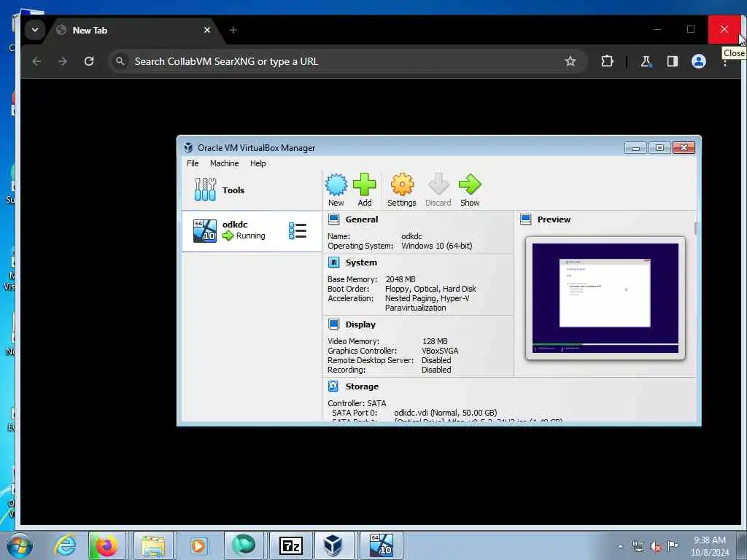Click the Display section heading
747x560 pixels.
(x=360, y=324)
